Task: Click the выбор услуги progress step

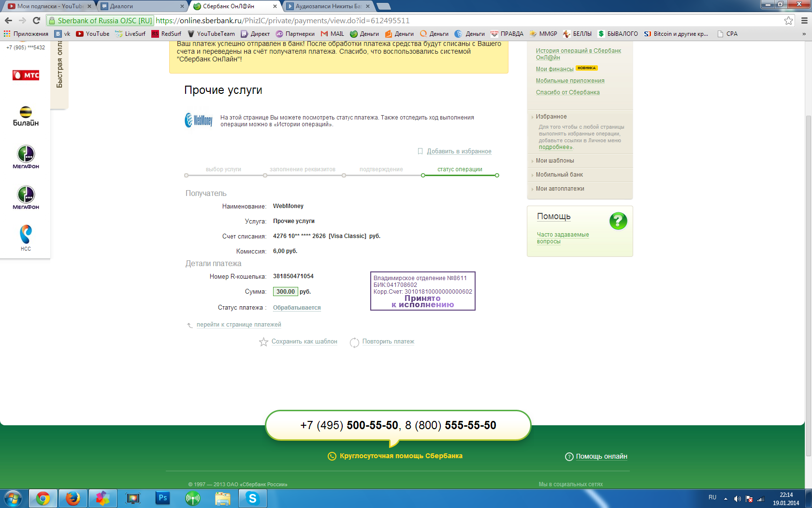Action: (223, 169)
